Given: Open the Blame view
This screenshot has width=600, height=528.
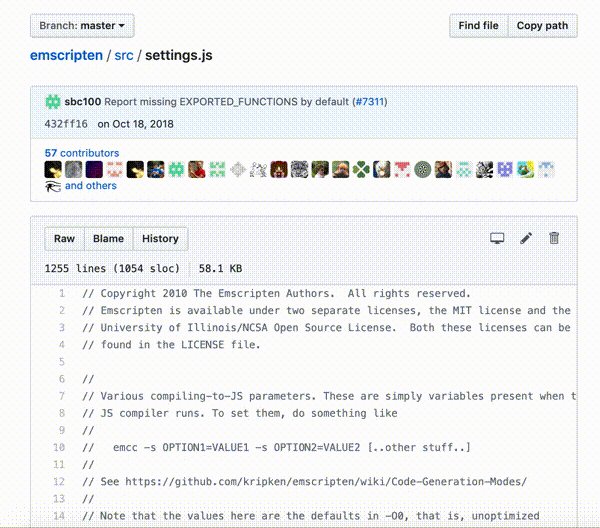Looking at the screenshot, I should (x=108, y=239).
